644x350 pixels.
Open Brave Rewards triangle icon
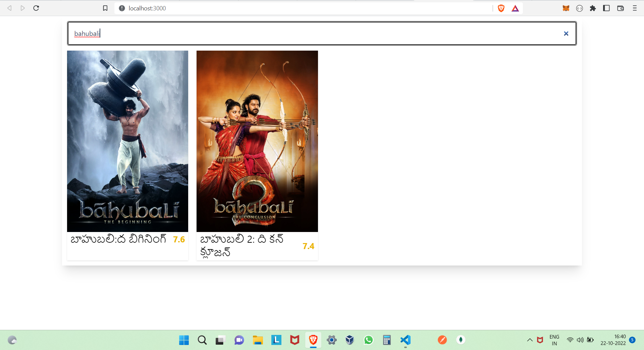515,8
